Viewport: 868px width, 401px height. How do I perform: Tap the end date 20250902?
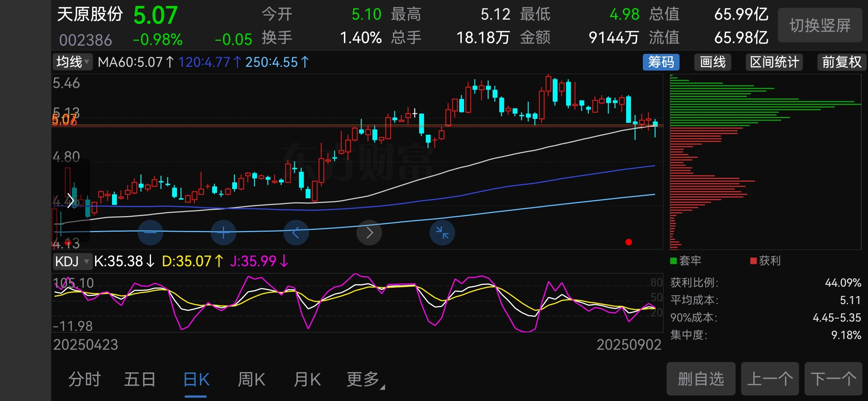point(629,345)
